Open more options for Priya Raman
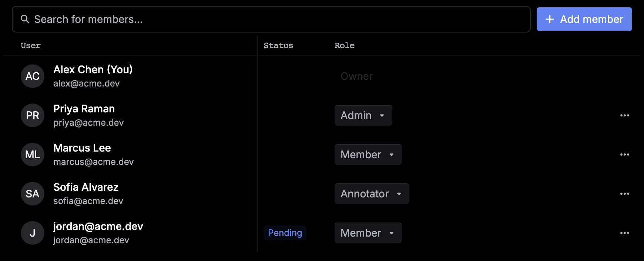The height and width of the screenshot is (261, 644). 625,115
